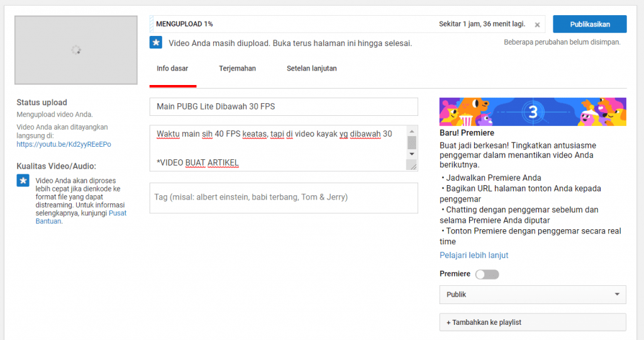This screenshot has height=340, width=644.
Task: Click the Tambahkan ke playlist button
Action: click(533, 322)
